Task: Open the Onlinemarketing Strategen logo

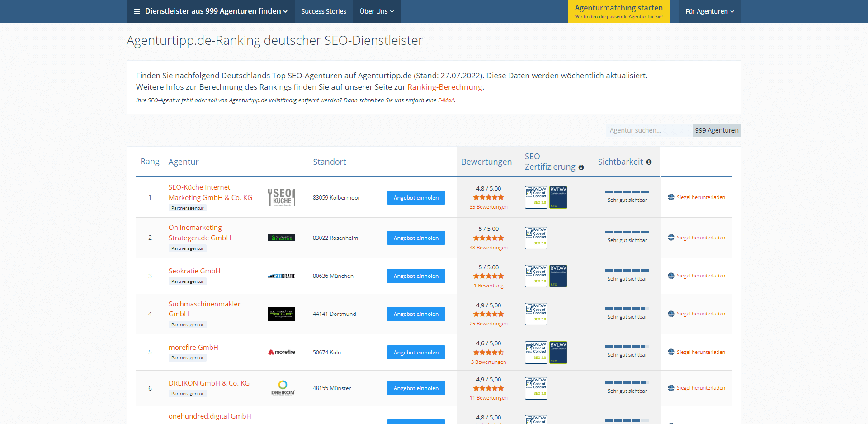Action: click(x=282, y=238)
